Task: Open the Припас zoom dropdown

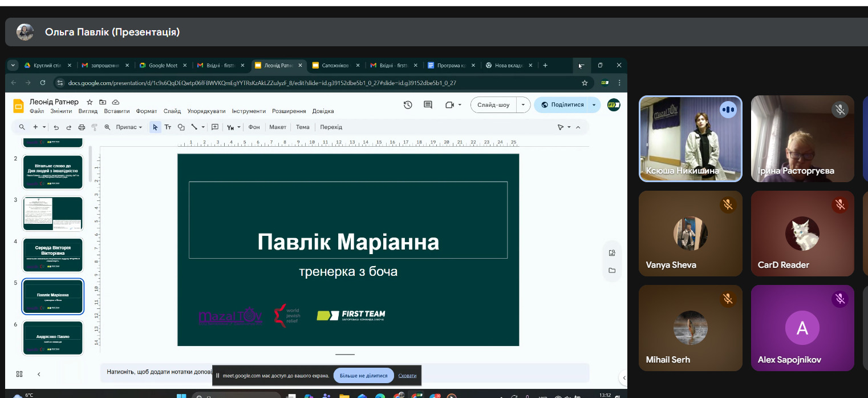Action: [x=129, y=127]
